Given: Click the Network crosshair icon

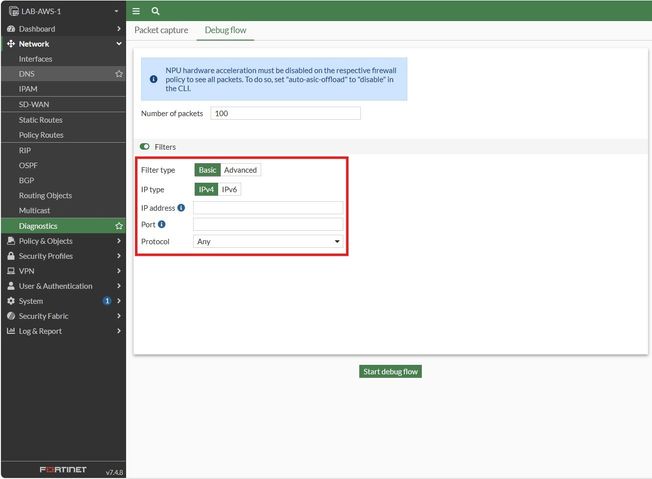Looking at the screenshot, I should [x=11, y=44].
